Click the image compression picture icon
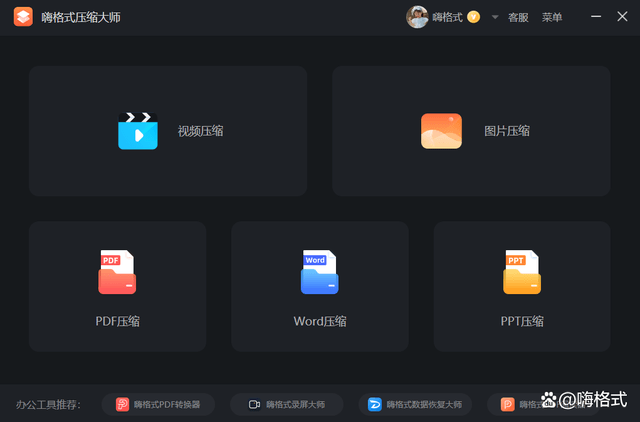The width and height of the screenshot is (640, 422). 441,131
